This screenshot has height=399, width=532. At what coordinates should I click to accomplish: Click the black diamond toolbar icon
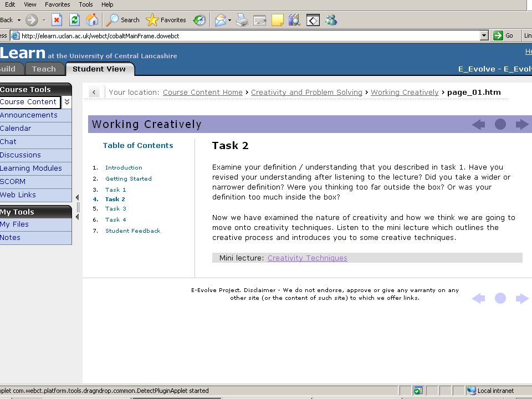pyautogui.click(x=313, y=21)
